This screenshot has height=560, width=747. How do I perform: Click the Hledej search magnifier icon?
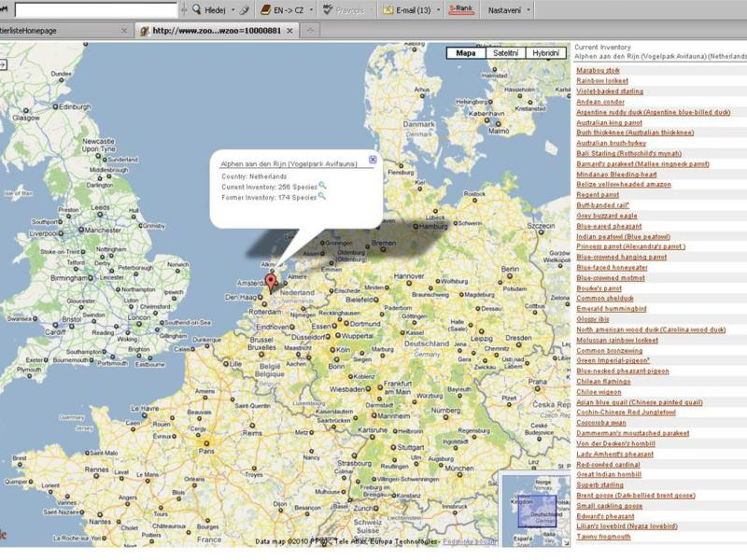click(196, 9)
